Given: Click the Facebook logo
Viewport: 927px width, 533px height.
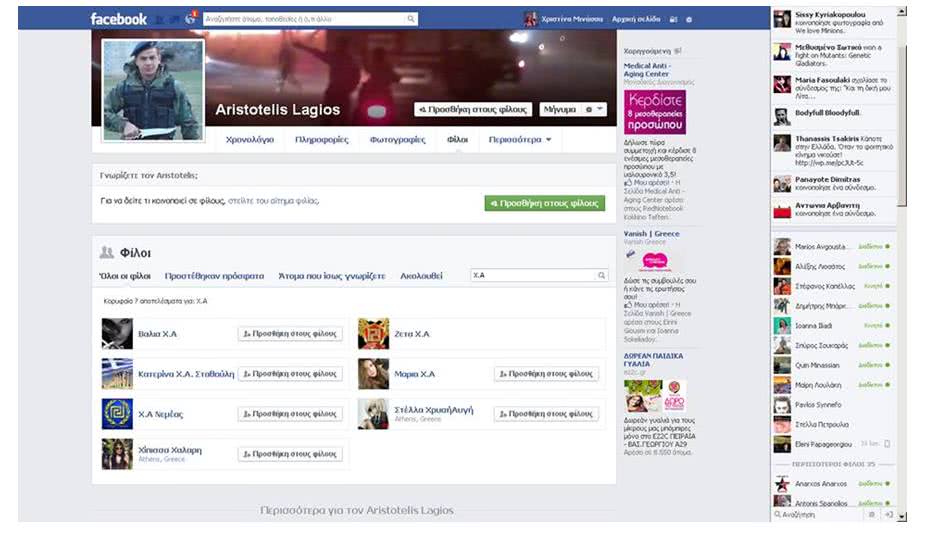Looking at the screenshot, I should pos(118,19).
